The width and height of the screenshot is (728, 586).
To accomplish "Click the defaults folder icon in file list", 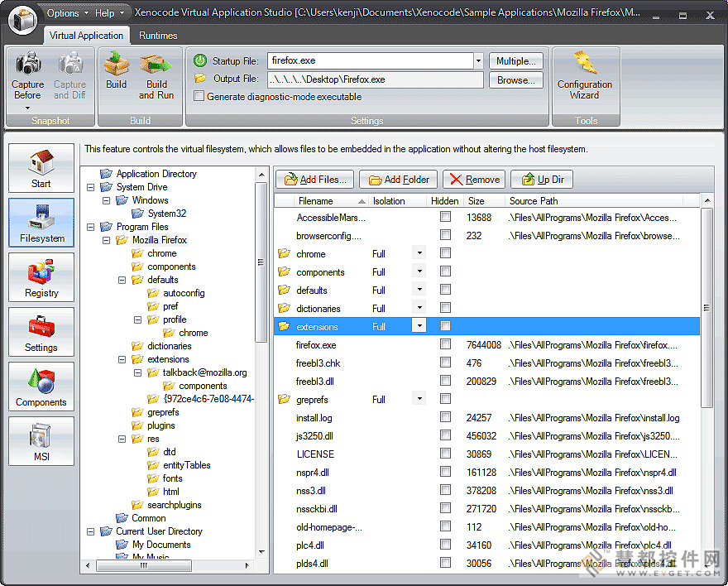I will (x=284, y=290).
